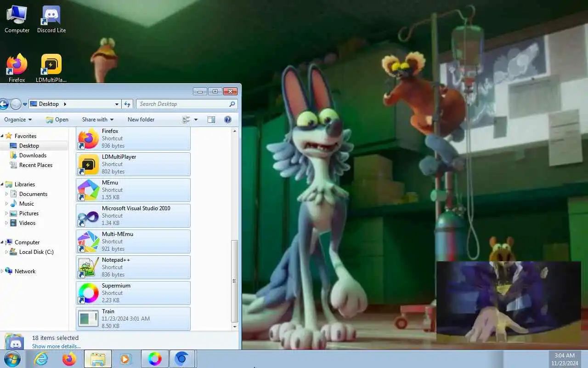The image size is (588, 368).
Task: Open the Organize dropdown menu
Action: (18, 120)
